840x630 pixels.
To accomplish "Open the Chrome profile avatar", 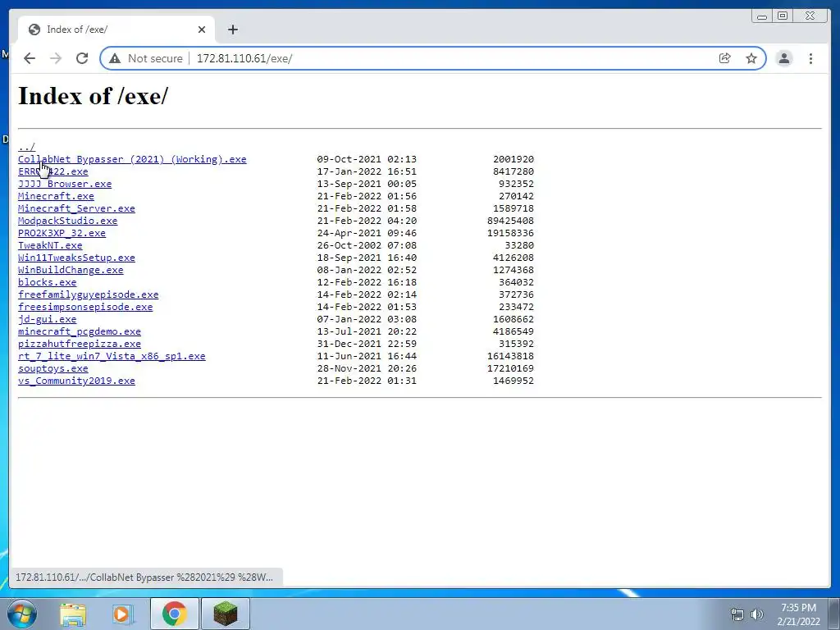I will point(783,58).
